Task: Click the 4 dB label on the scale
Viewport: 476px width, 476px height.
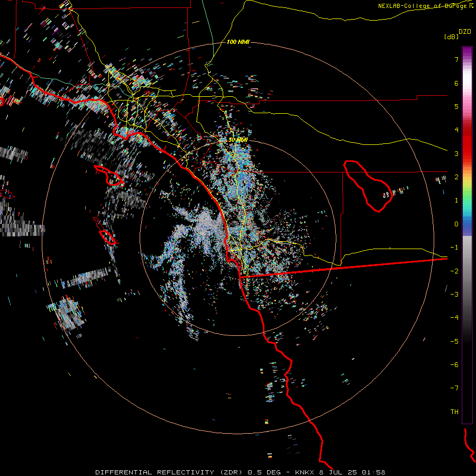Action: pyautogui.click(x=456, y=130)
